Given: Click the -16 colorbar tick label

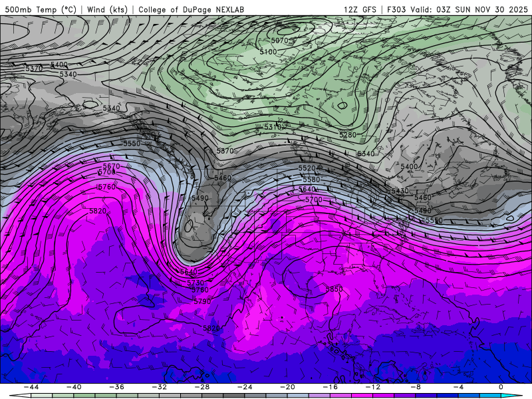Looking at the screenshot, I should tap(330, 387).
